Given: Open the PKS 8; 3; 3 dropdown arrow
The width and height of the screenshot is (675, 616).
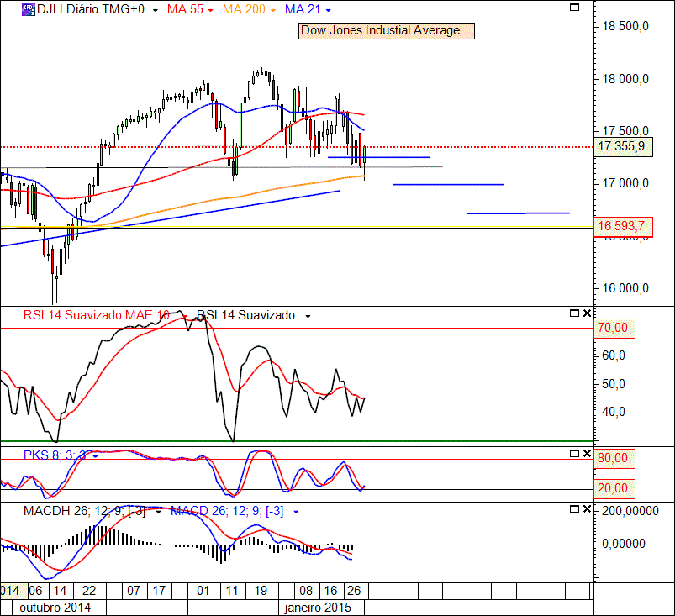Looking at the screenshot, I should tap(95, 455).
